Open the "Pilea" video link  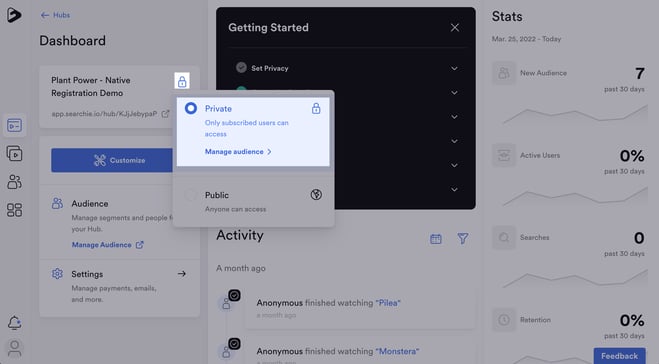[388, 303]
